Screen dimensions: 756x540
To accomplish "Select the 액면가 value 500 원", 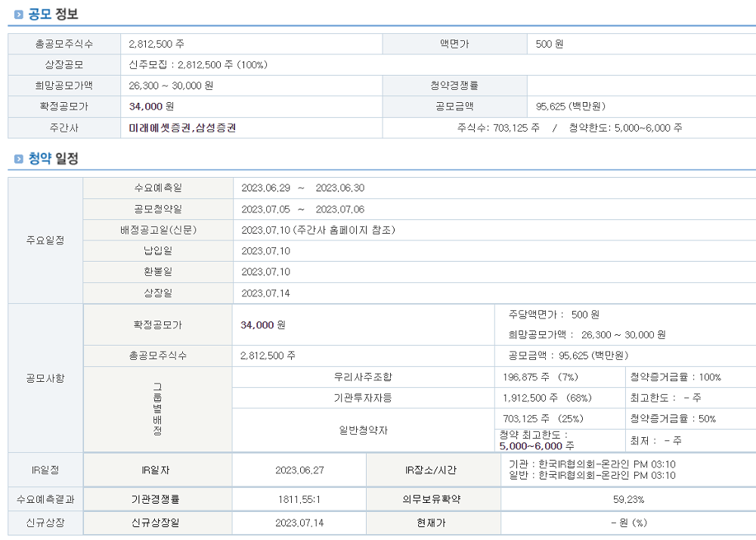I will click(549, 44).
